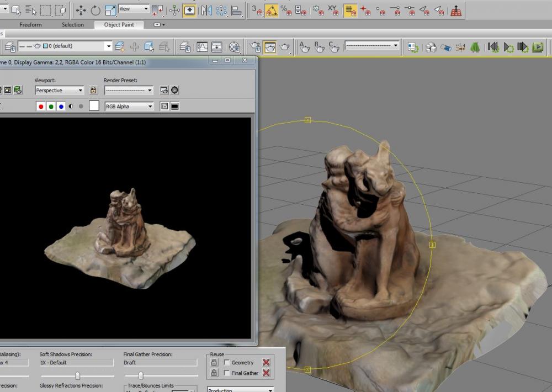Open the Material Editor sphere icon

(x=235, y=47)
